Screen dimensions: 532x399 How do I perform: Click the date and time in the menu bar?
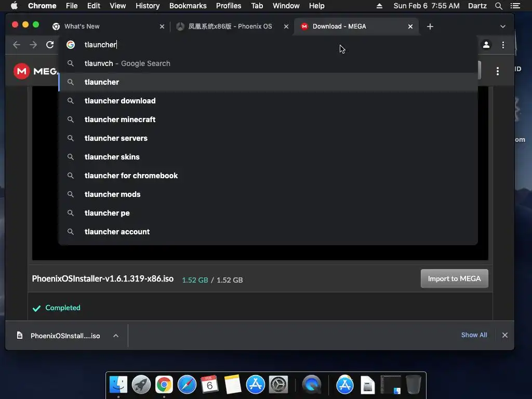(427, 6)
